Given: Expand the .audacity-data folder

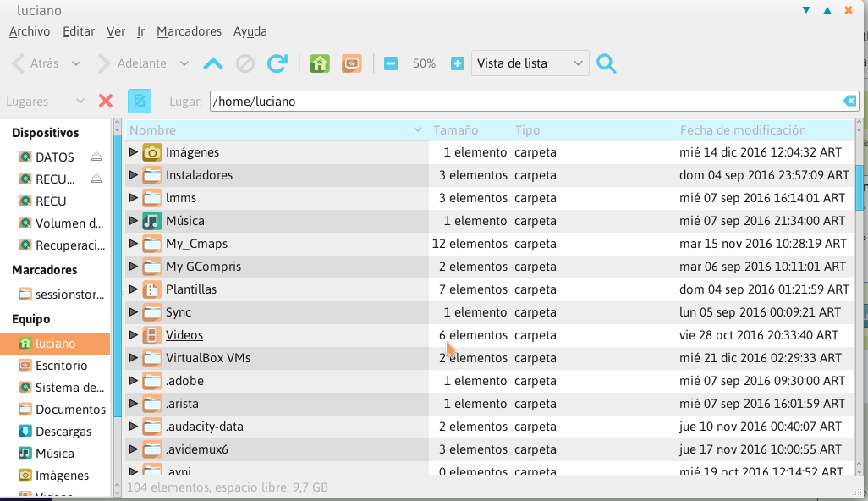Looking at the screenshot, I should coord(134,427).
